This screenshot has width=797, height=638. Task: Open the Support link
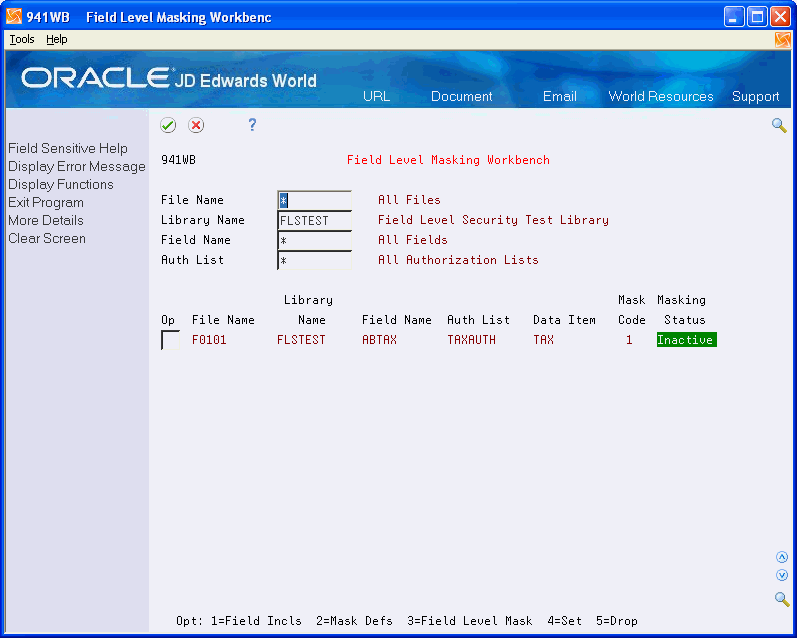(x=755, y=97)
